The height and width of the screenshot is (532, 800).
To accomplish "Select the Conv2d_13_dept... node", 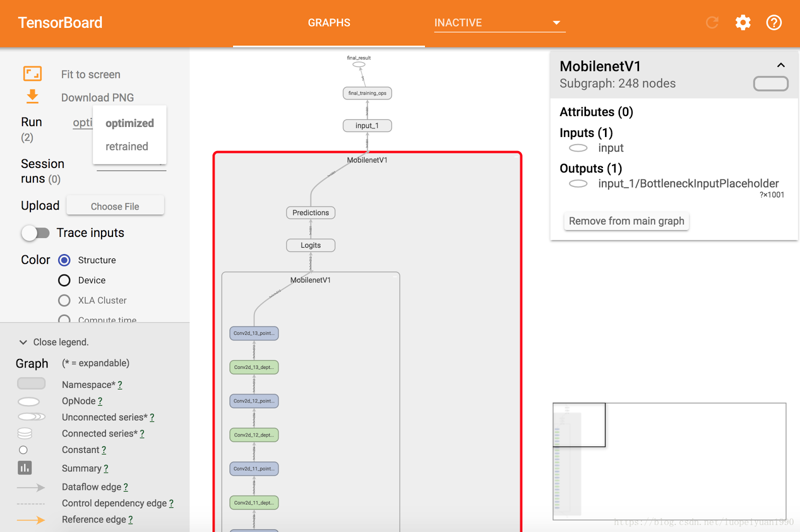I will (x=254, y=367).
